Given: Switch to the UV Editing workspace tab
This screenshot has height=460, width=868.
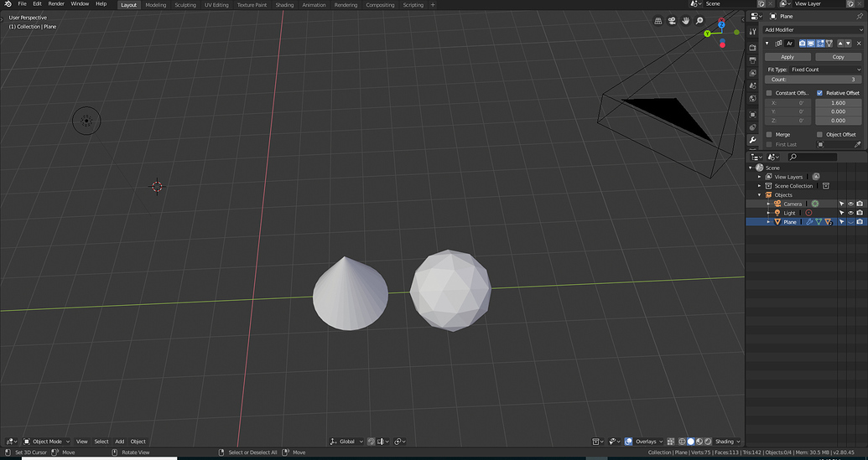Looking at the screenshot, I should [x=216, y=5].
